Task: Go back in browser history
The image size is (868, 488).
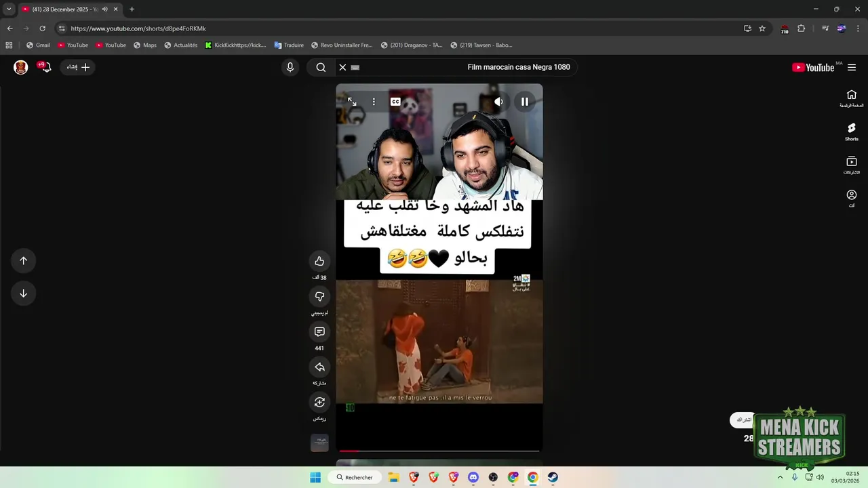Action: [9, 28]
